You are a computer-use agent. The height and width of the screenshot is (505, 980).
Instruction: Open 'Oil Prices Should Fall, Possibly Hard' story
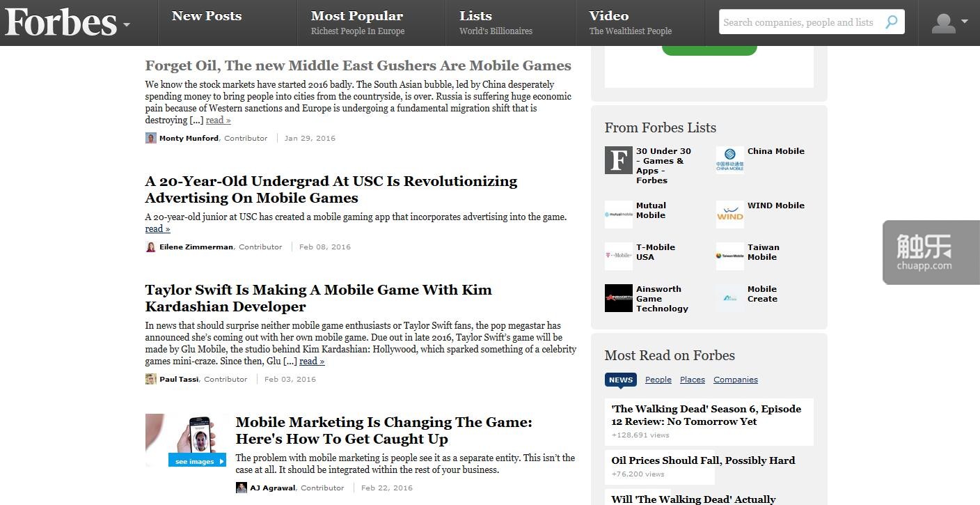pos(703,460)
